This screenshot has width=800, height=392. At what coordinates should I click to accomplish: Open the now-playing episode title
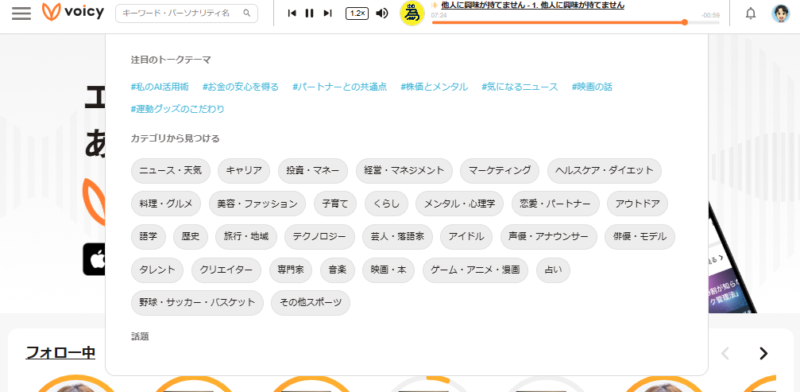coord(533,5)
